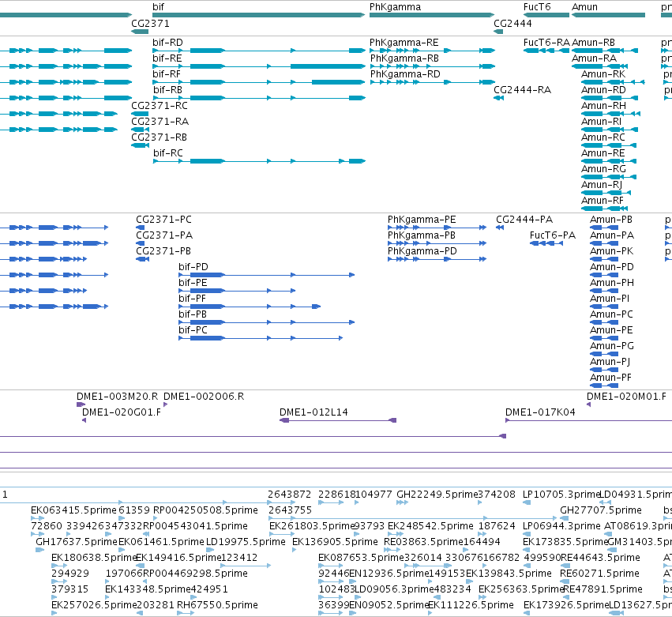Click protein PhKgamma-PE

[422, 220]
